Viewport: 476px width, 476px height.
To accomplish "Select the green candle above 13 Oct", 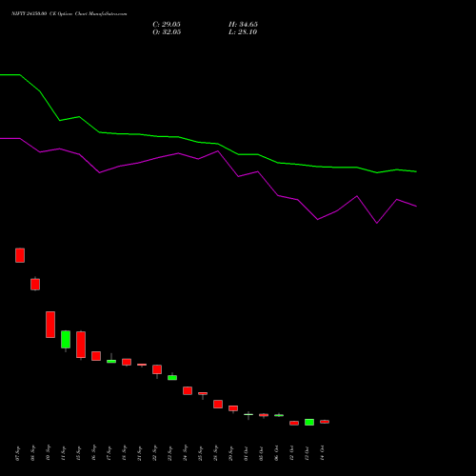I will point(309,422).
